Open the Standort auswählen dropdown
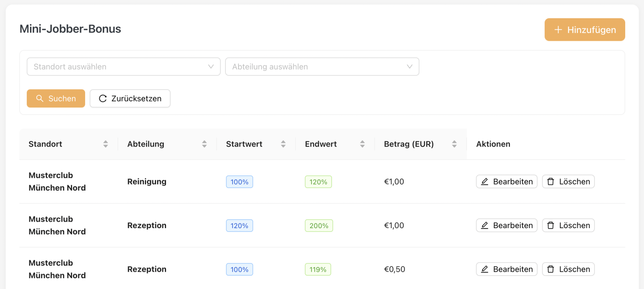 123,67
